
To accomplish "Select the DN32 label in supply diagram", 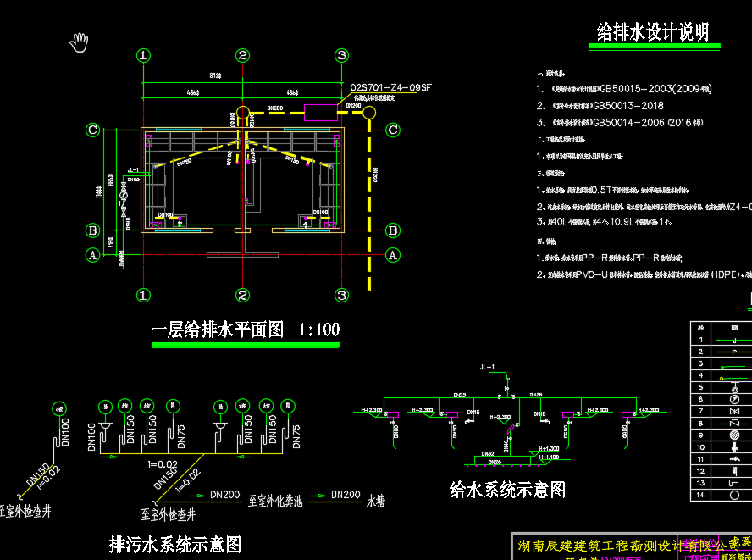I will click(488, 453).
